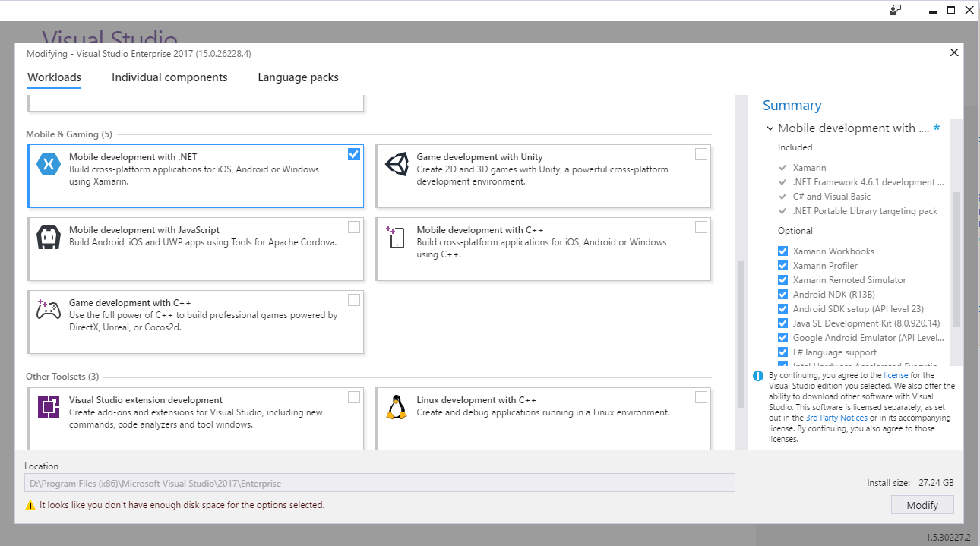
Task: Click the not enough disk space warning text
Action: point(182,505)
